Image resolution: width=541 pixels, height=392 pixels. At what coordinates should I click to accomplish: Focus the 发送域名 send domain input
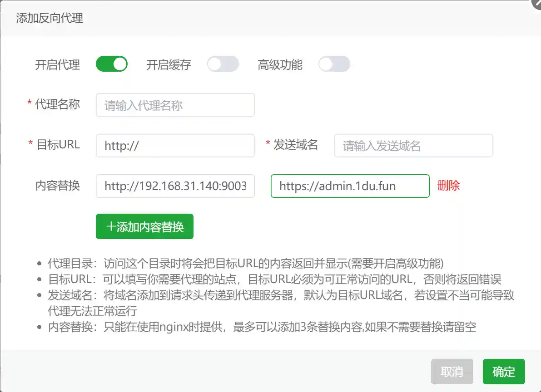coord(413,146)
